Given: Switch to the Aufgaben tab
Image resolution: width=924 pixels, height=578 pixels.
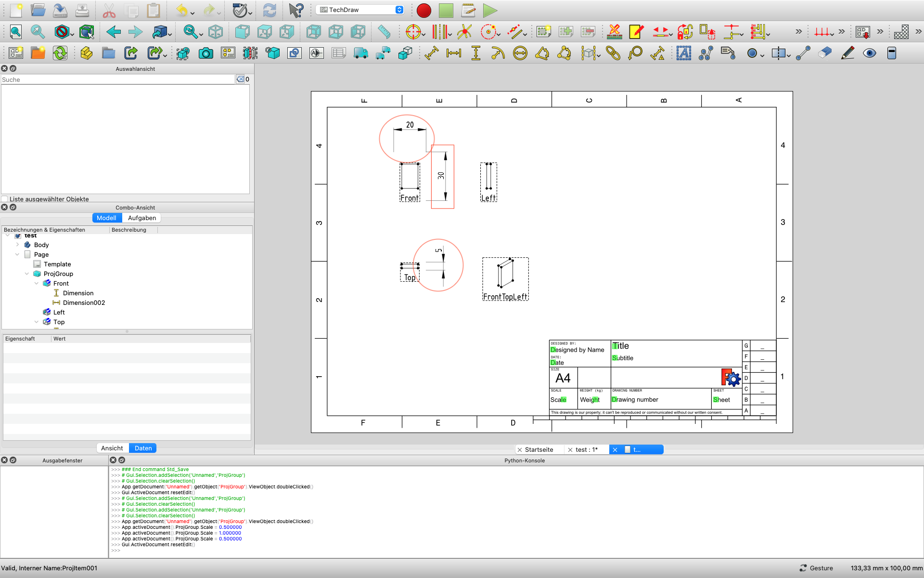Looking at the screenshot, I should 142,218.
